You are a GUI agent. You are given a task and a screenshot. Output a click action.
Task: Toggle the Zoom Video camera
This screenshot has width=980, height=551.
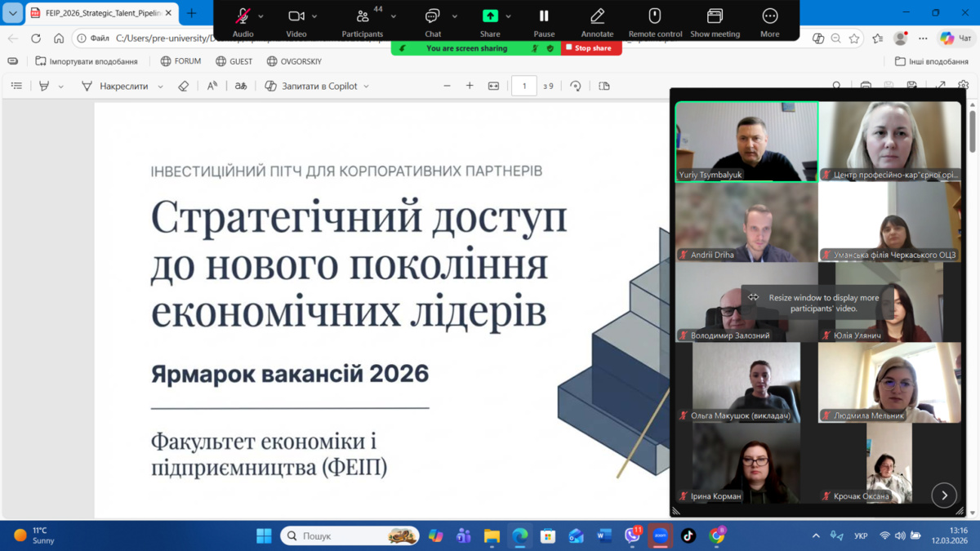point(296,16)
